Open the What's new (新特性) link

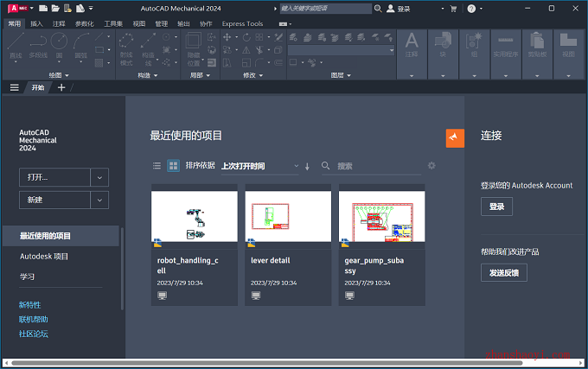[x=29, y=305]
